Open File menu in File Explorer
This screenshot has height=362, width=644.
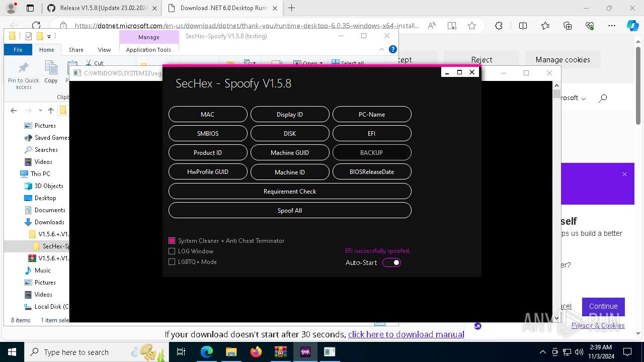pos(18,50)
